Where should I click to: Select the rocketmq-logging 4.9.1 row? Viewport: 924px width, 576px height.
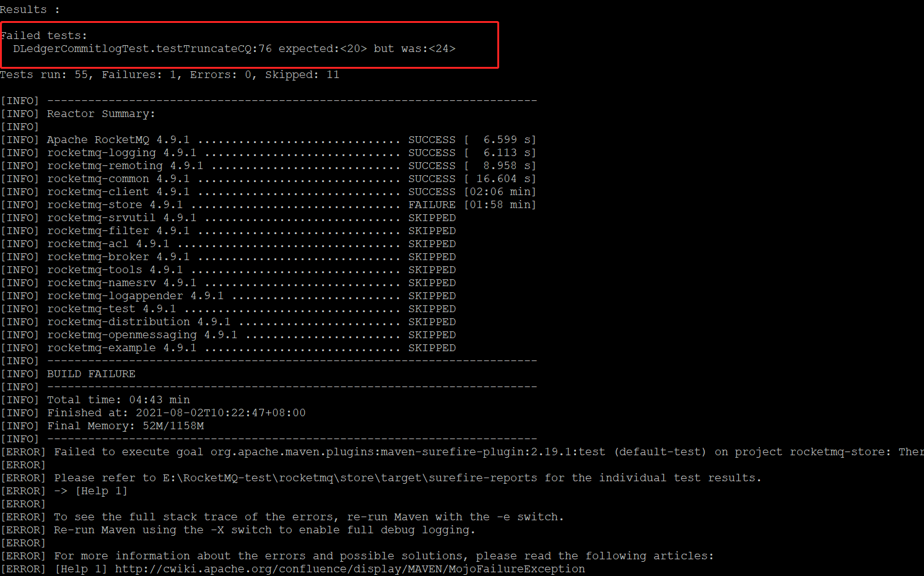[268, 153]
